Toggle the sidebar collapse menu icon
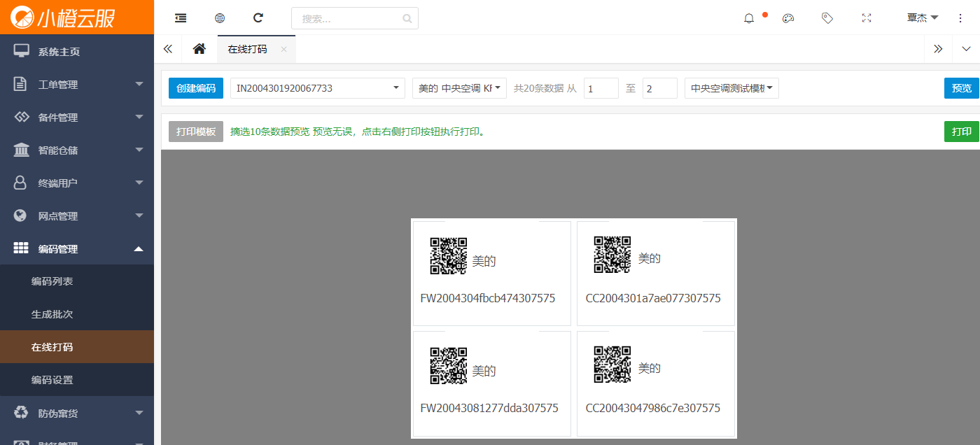Image resolution: width=980 pixels, height=445 pixels. click(x=181, y=18)
